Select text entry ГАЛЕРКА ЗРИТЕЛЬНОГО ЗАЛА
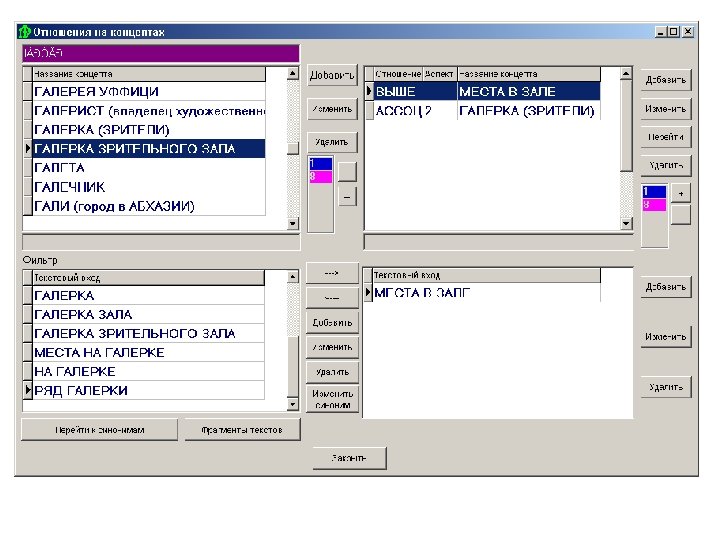 148,333
